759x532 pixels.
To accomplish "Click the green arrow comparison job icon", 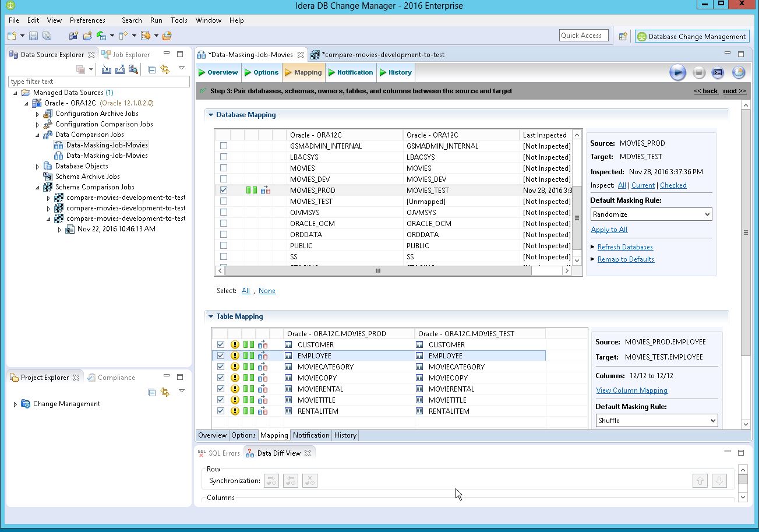I will [x=101, y=36].
